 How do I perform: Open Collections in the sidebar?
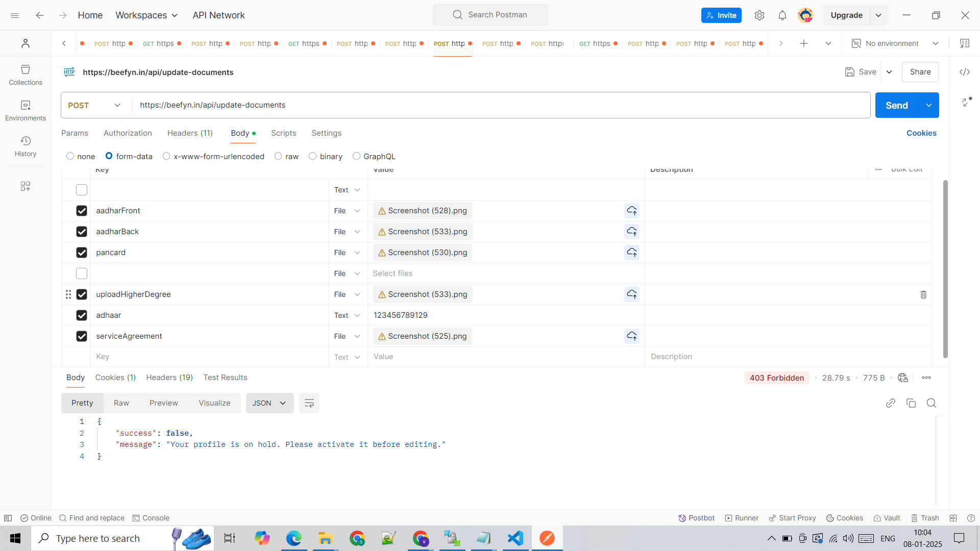(26, 75)
